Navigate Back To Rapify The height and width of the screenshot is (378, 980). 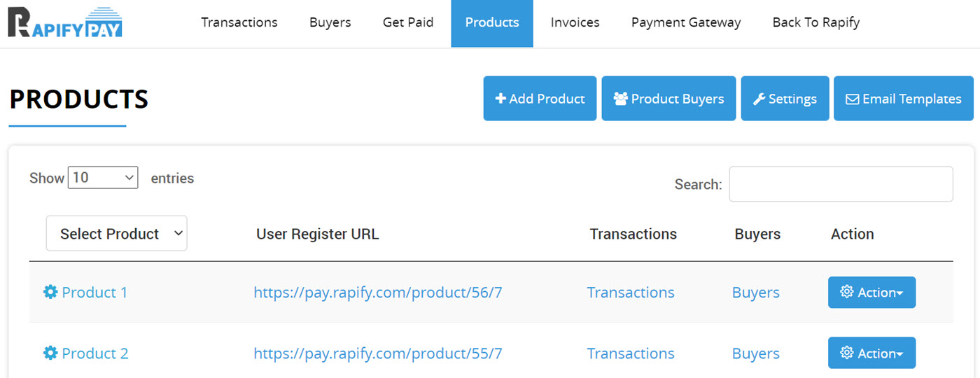tap(816, 22)
